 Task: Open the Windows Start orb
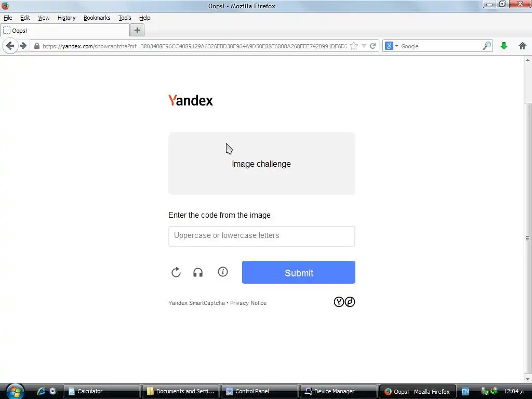pyautogui.click(x=15, y=391)
